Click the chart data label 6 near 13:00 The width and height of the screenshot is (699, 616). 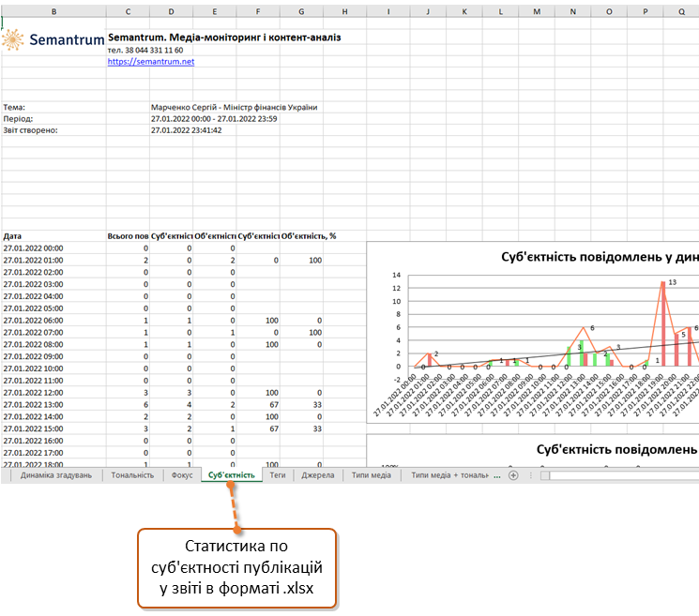pyautogui.click(x=592, y=328)
